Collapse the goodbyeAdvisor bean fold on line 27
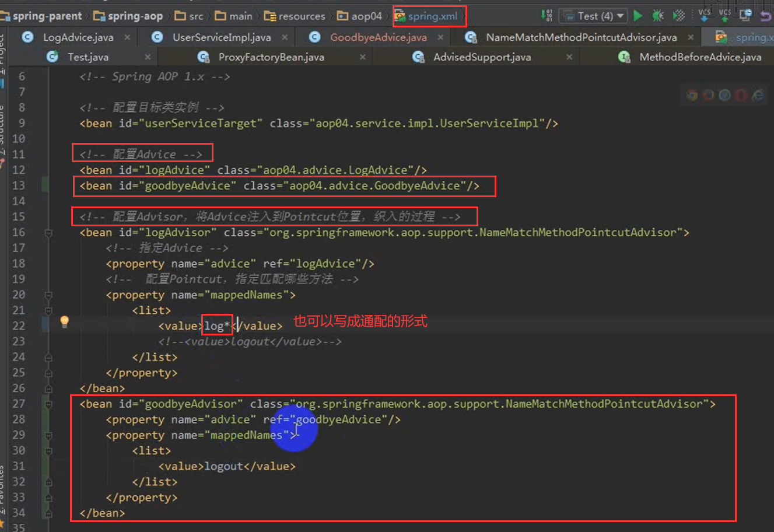Image resolution: width=774 pixels, height=532 pixels. click(x=48, y=404)
